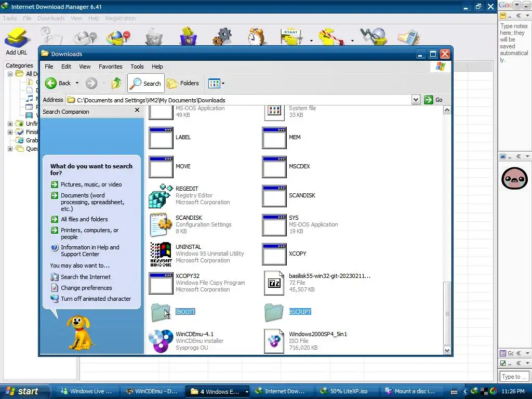532x399 pixels.
Task: Open the Registration menu in IDM
Action: pyautogui.click(x=121, y=18)
